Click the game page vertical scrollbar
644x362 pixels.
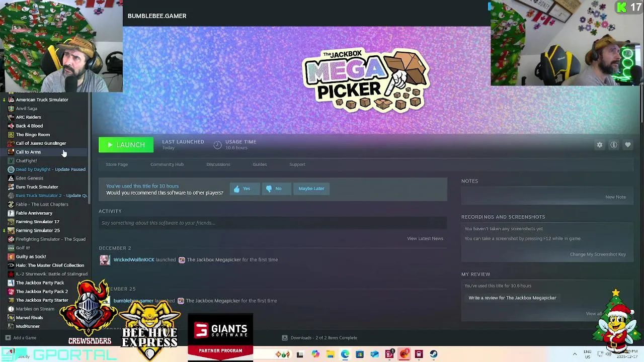tap(642, 103)
